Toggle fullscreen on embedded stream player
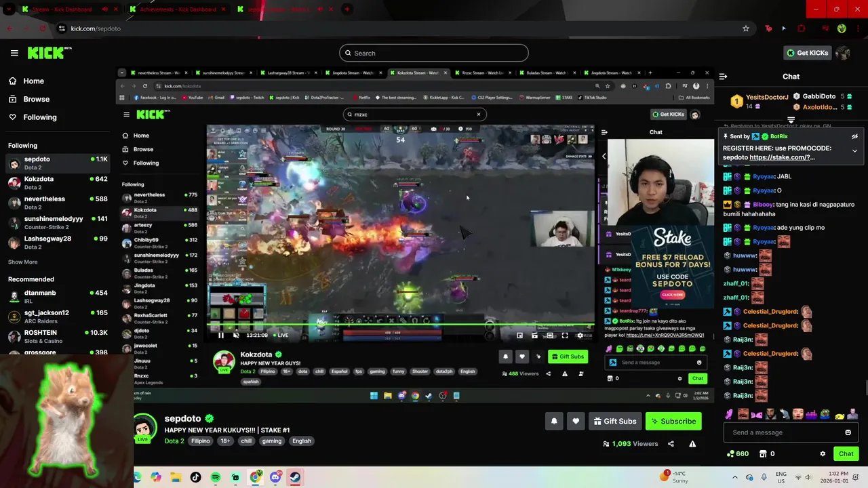This screenshot has height=488, width=868. tap(564, 335)
